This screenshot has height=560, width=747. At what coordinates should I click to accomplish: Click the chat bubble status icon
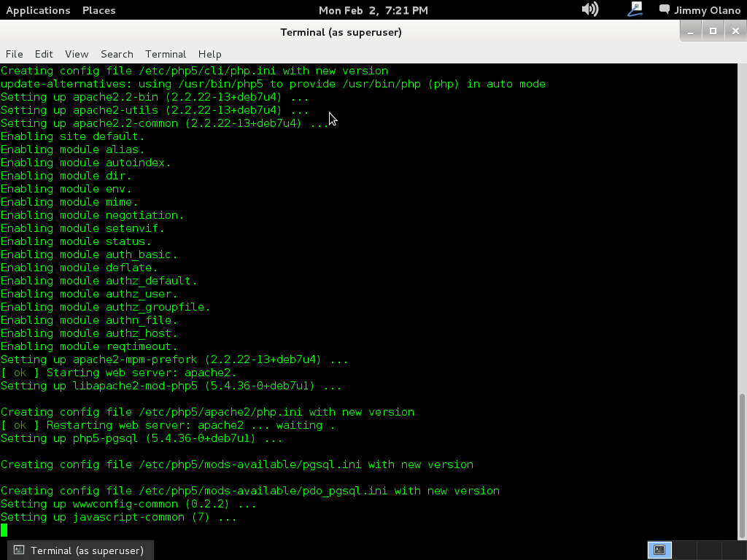[664, 9]
